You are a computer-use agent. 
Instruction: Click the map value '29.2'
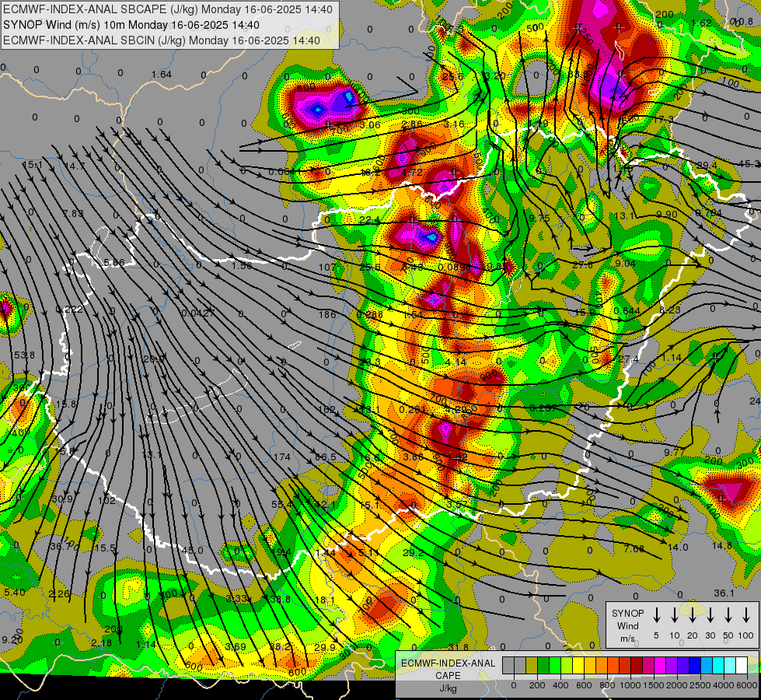point(414,552)
